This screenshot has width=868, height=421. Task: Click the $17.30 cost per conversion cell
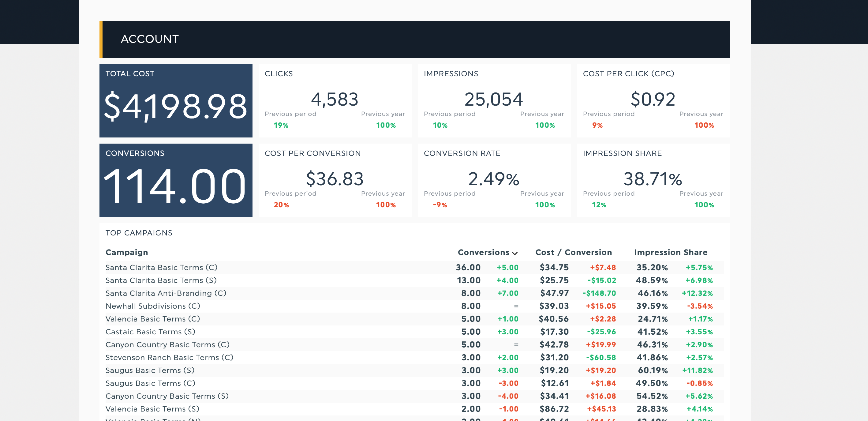[554, 332]
